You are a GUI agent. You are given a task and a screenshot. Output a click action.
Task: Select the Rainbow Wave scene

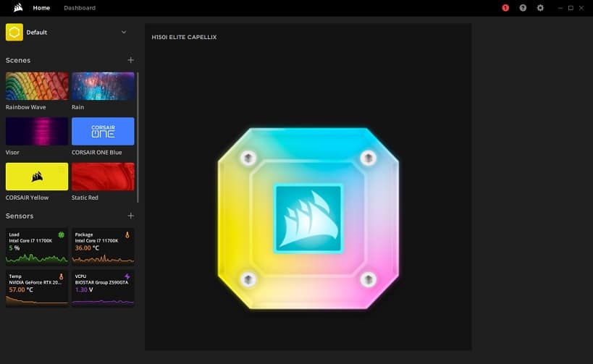click(x=37, y=86)
